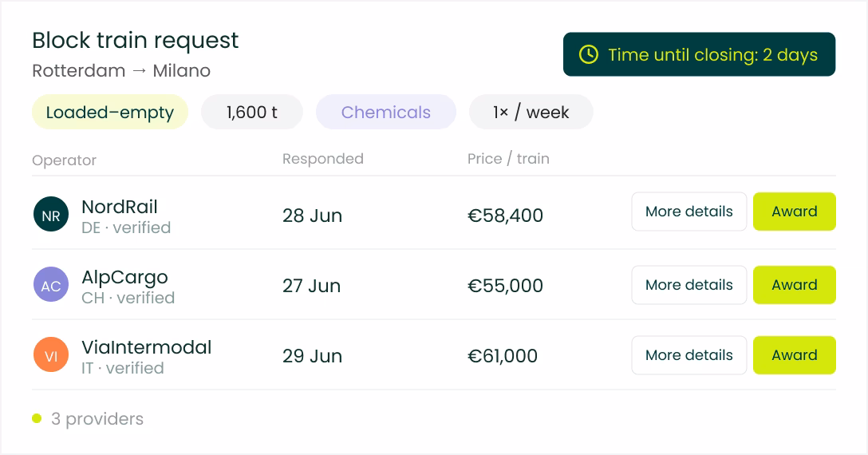Open More details for NordRail
This screenshot has width=868, height=455.
click(x=689, y=212)
